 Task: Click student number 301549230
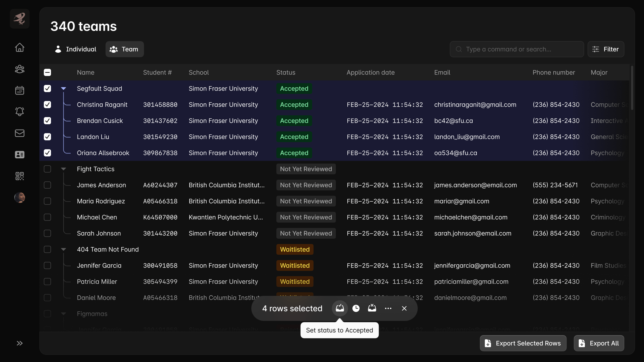point(160,137)
